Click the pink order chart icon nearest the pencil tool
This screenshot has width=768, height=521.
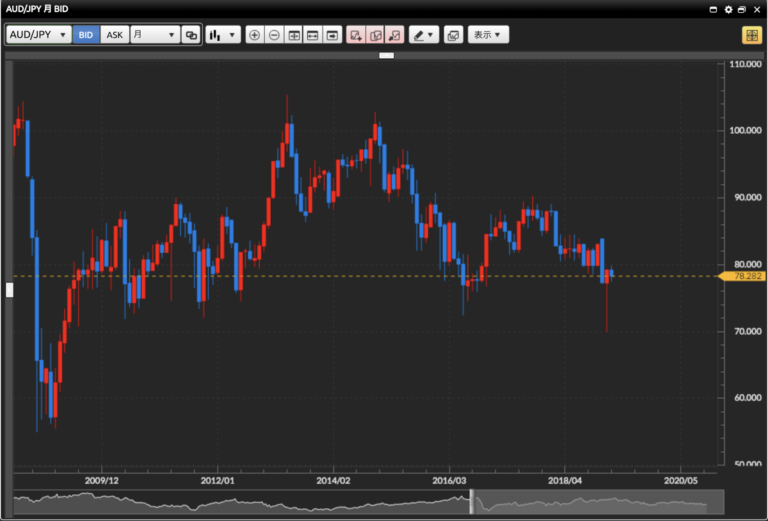[394, 35]
